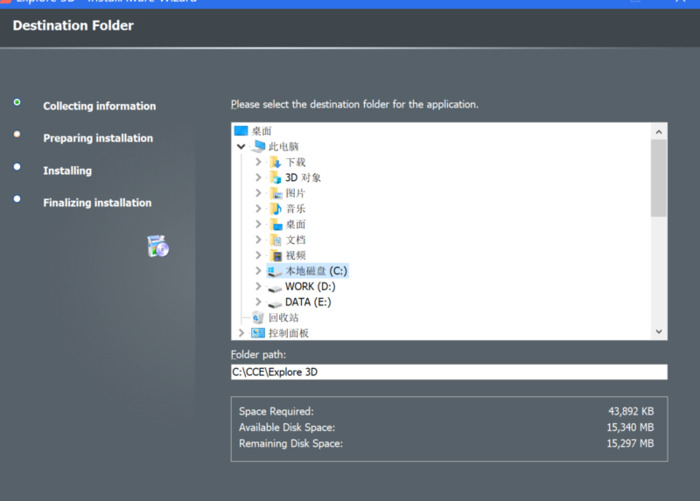
Task: Click the 回收站 recycle bin icon
Action: coord(258,318)
